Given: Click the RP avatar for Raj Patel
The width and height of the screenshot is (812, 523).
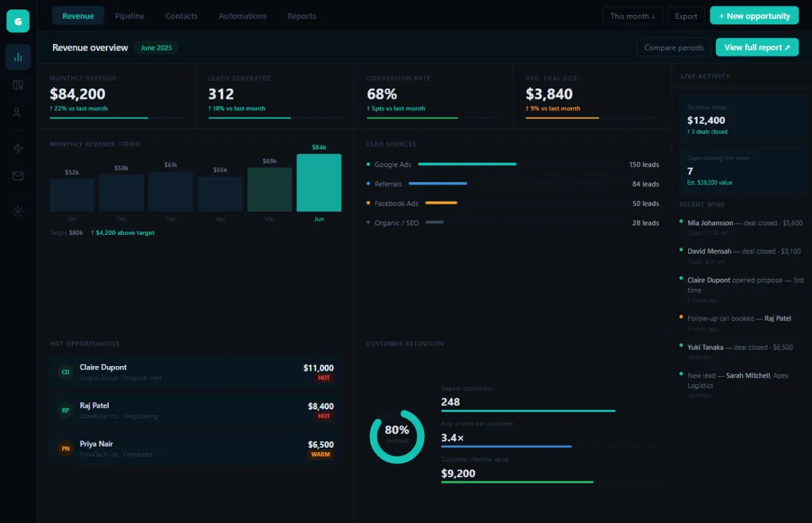Looking at the screenshot, I should pyautogui.click(x=66, y=410).
